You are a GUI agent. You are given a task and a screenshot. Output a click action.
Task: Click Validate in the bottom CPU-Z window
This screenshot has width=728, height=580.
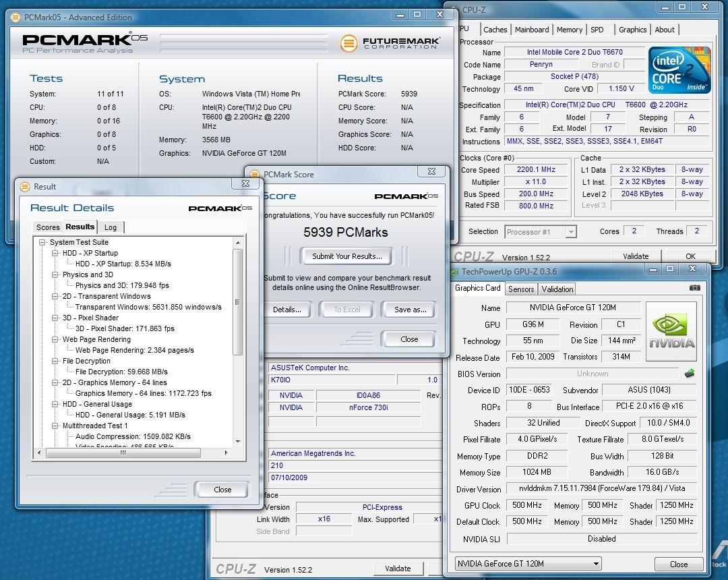(398, 569)
